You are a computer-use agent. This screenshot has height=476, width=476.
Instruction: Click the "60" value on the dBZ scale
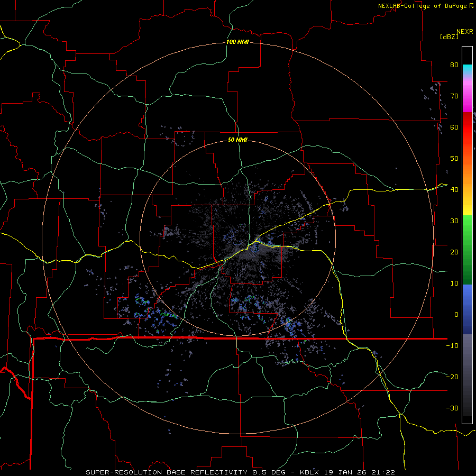coord(454,127)
